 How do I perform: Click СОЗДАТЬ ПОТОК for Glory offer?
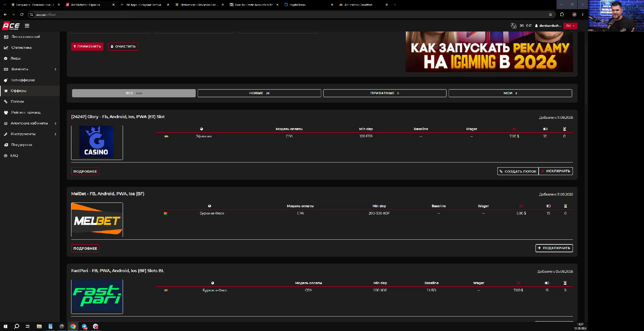(518, 171)
